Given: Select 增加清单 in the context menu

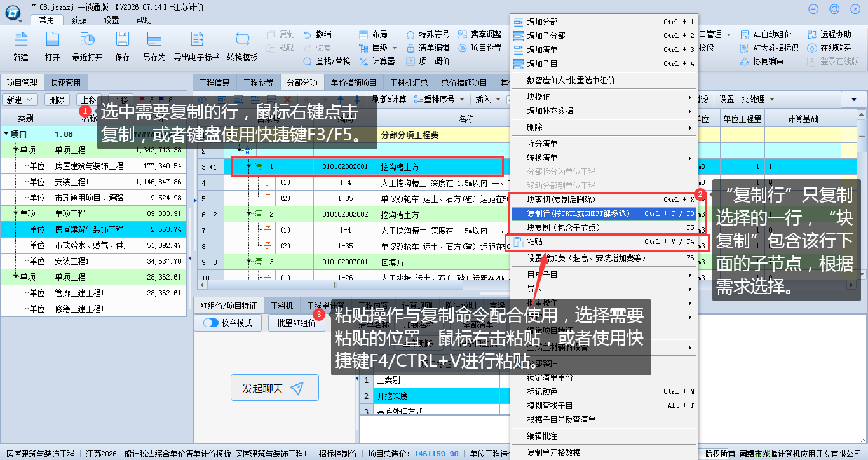Looking at the screenshot, I should 604,50.
